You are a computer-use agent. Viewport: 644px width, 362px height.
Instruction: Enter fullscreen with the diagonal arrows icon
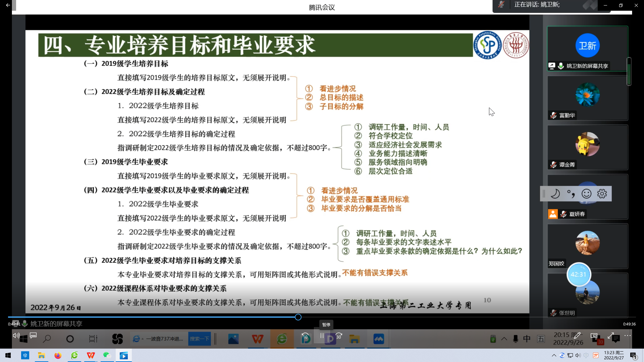pyautogui.click(x=611, y=336)
